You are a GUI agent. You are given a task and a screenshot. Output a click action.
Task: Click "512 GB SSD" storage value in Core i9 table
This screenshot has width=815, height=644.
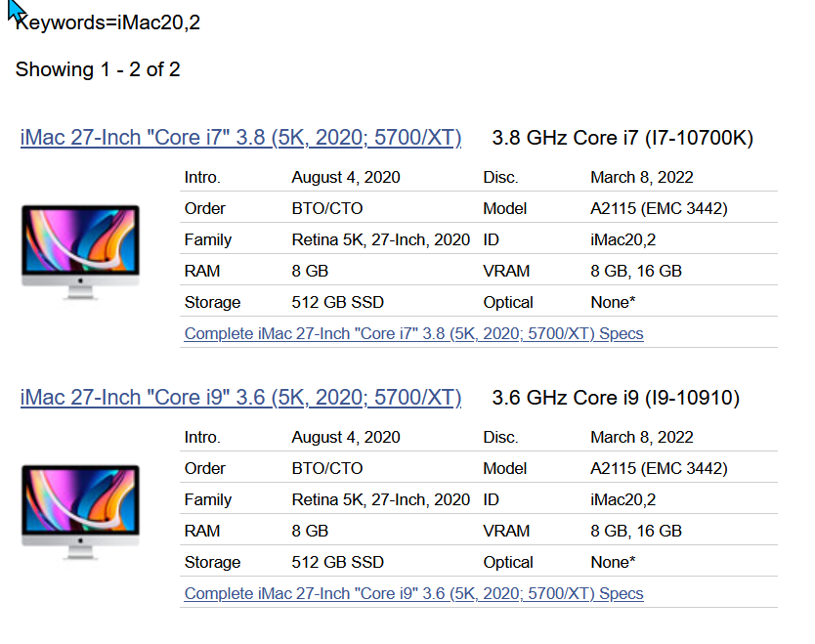click(338, 562)
